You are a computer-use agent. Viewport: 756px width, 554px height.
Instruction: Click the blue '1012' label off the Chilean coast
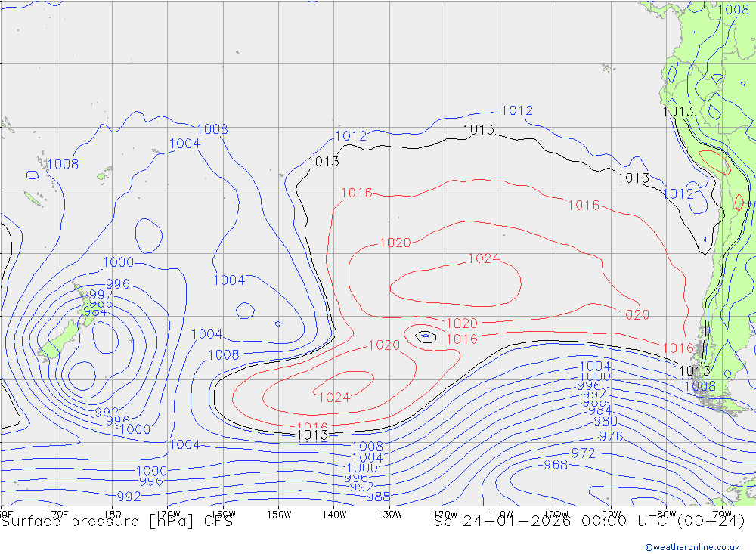pyautogui.click(x=678, y=194)
